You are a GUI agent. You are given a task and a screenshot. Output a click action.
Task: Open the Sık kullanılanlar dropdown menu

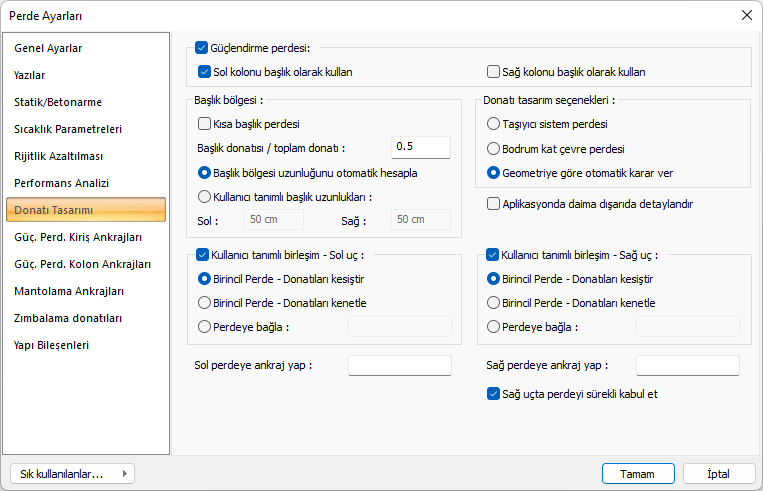71,474
